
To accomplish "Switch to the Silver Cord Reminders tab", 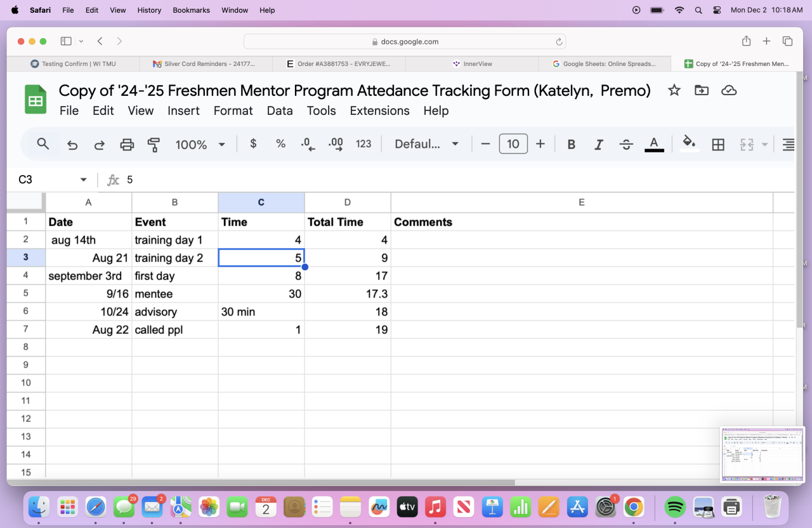I will pos(206,63).
